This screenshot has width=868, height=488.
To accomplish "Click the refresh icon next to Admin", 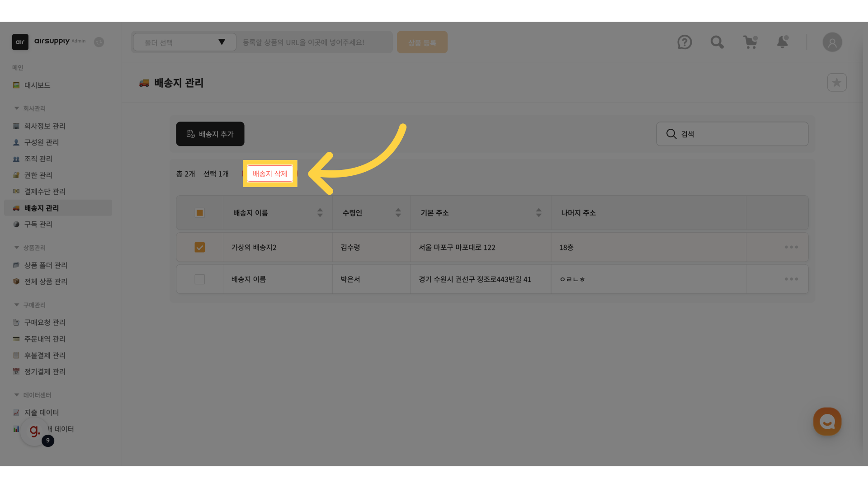I will click(99, 42).
